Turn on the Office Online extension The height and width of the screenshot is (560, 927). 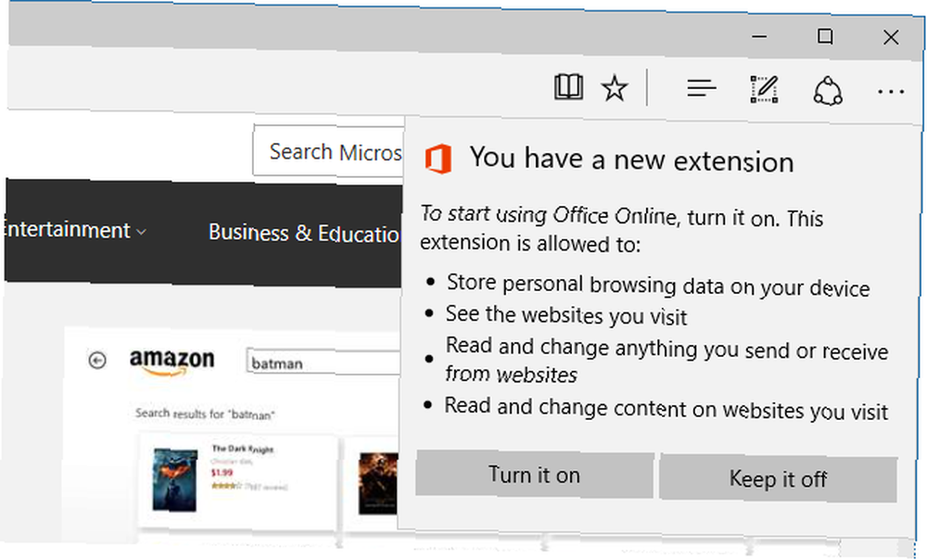coord(535,475)
